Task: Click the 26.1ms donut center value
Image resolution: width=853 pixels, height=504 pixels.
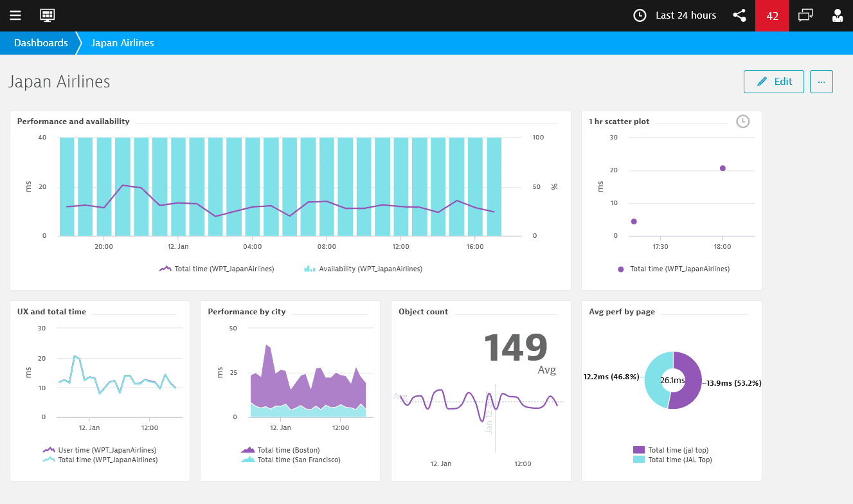Action: tap(673, 381)
